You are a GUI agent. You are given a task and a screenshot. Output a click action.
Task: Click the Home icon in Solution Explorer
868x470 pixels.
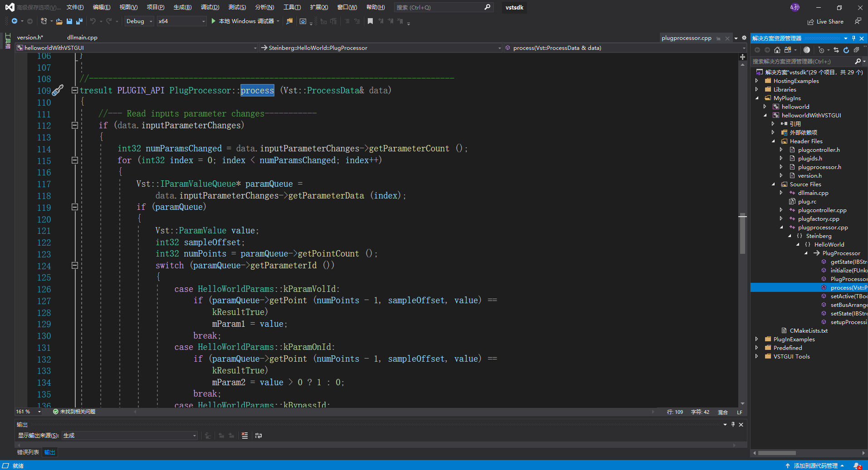click(x=777, y=50)
